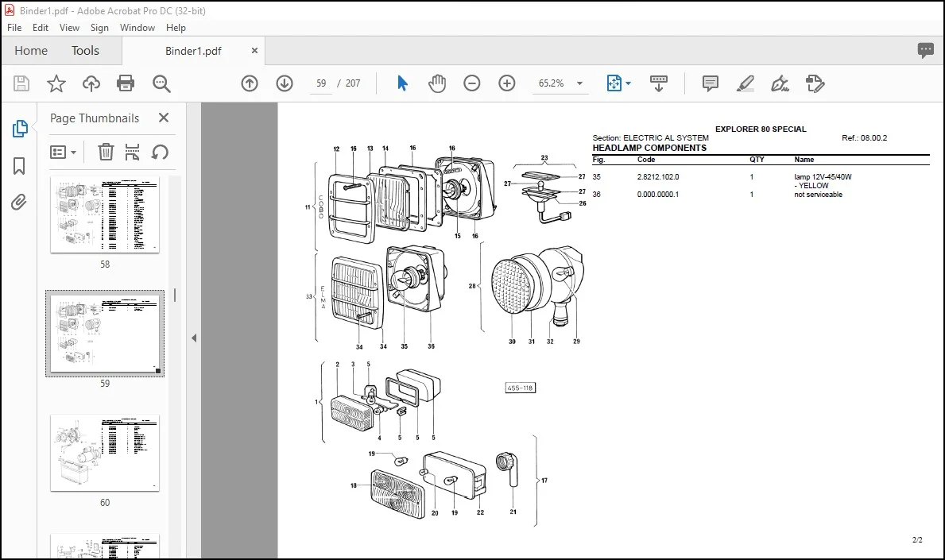The image size is (945, 560).
Task: Open Find text search tool
Action: (x=161, y=83)
